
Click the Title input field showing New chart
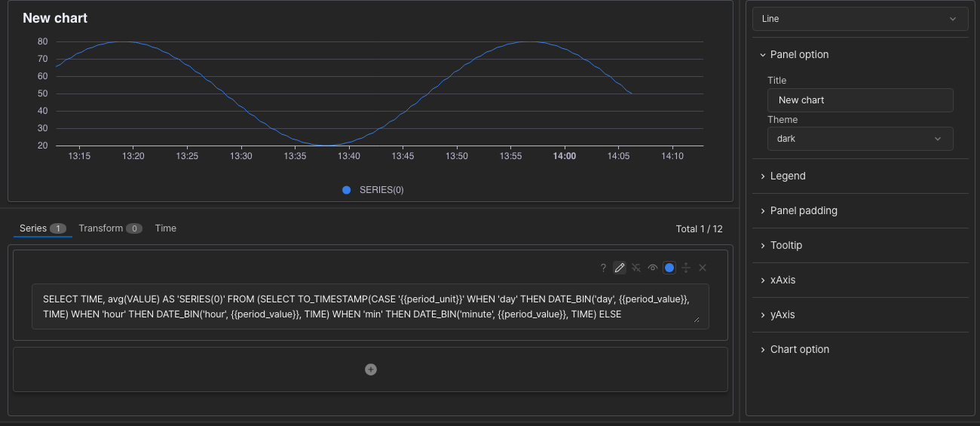tap(860, 100)
